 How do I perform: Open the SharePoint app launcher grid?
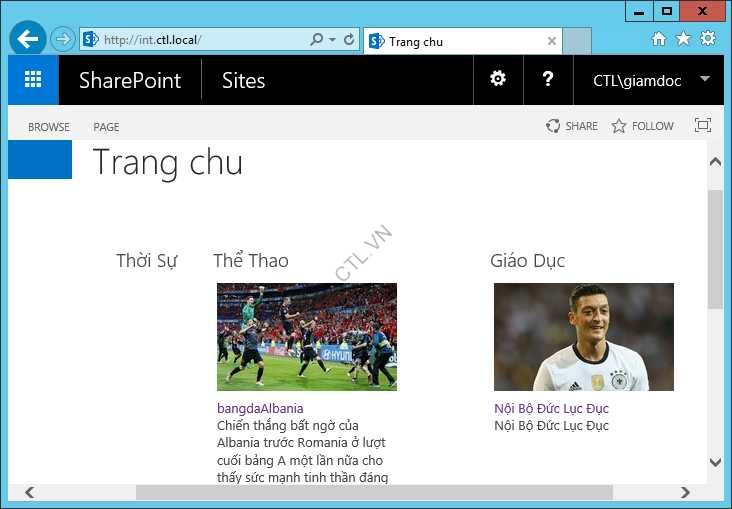tap(33, 80)
